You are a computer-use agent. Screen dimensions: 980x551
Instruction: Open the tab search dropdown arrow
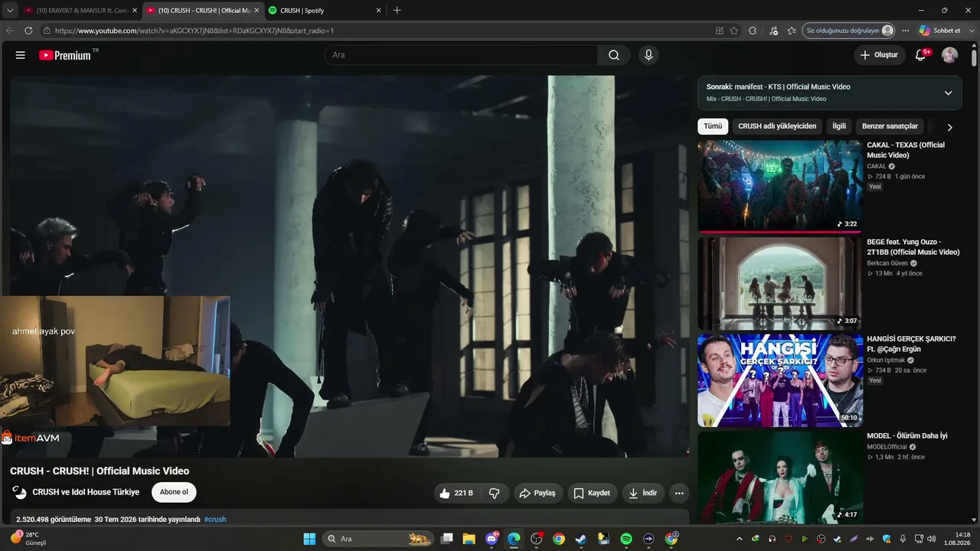[10, 11]
